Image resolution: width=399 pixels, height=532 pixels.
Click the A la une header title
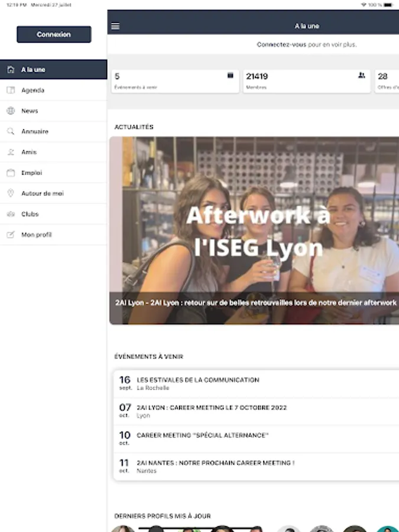point(307,26)
